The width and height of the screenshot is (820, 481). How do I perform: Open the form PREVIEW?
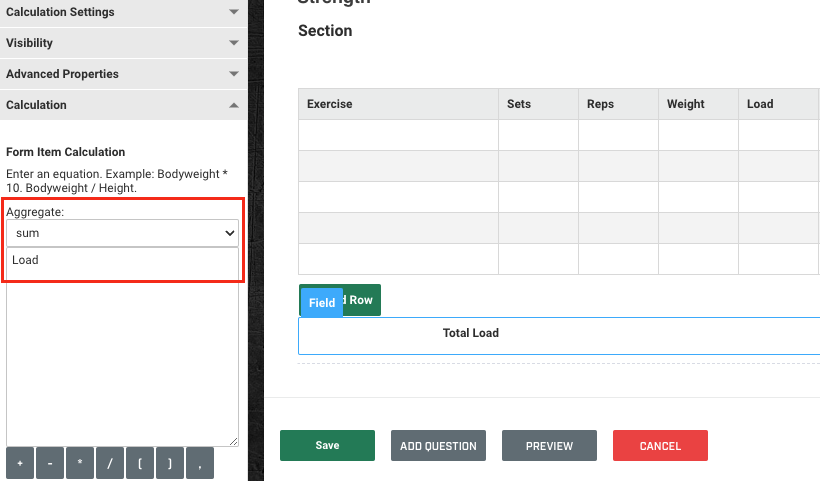click(x=549, y=446)
